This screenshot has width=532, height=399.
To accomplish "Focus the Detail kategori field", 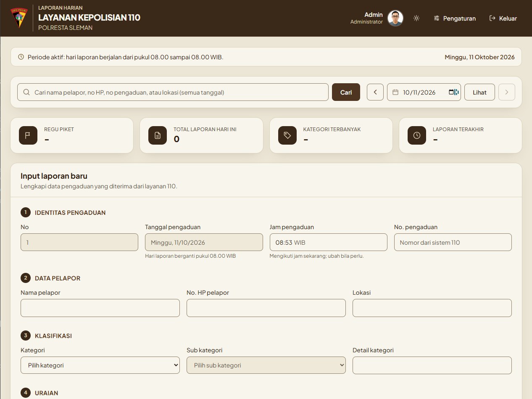I will pos(432,365).
